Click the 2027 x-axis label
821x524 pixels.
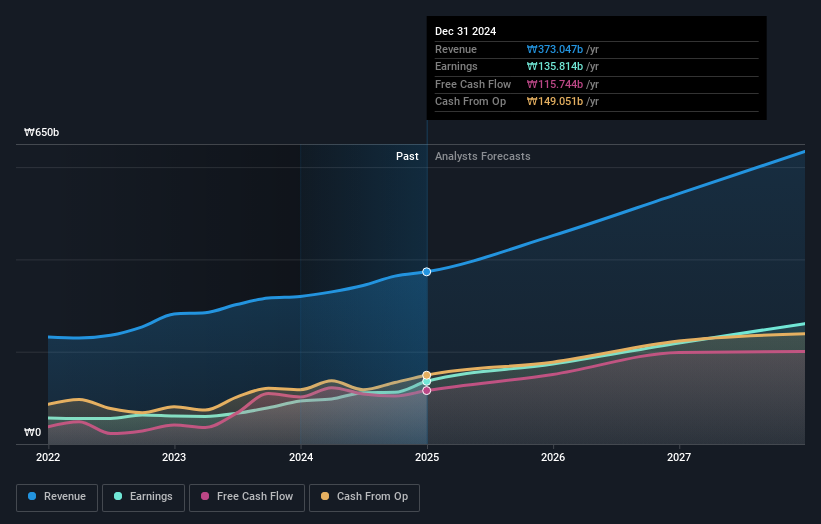tap(679, 458)
